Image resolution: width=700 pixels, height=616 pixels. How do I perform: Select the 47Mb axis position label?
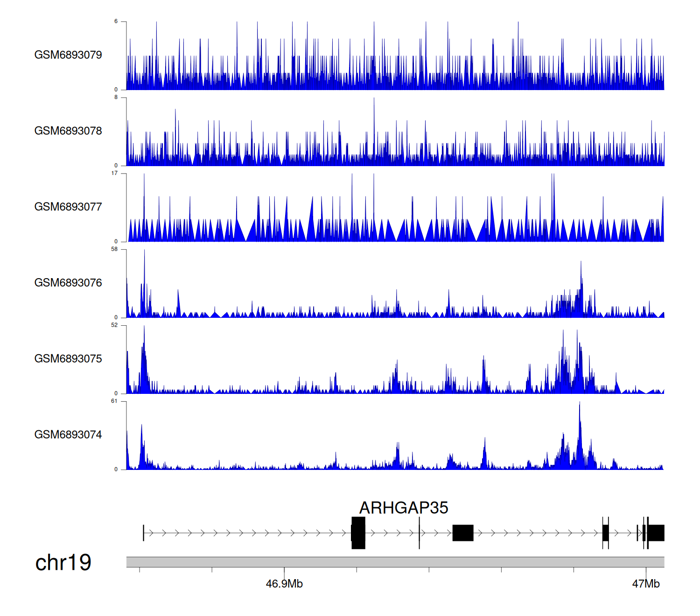(646, 584)
